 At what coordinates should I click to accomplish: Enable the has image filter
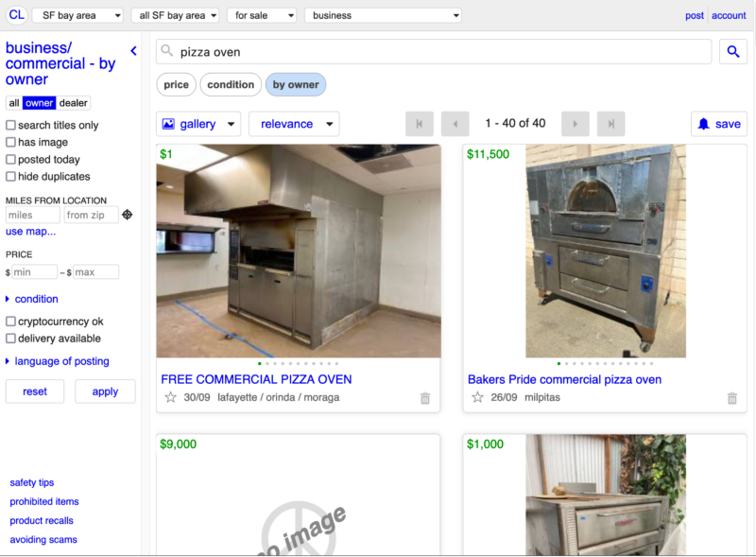[10, 143]
